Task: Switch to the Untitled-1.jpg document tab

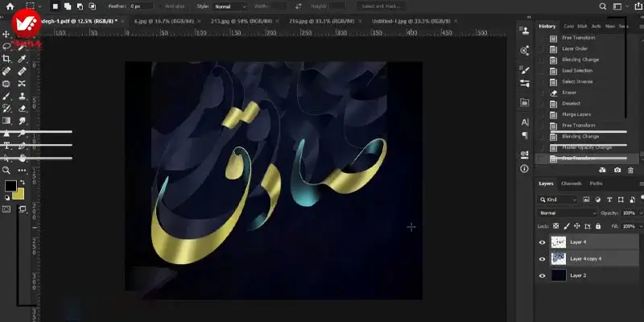Action: coord(411,21)
